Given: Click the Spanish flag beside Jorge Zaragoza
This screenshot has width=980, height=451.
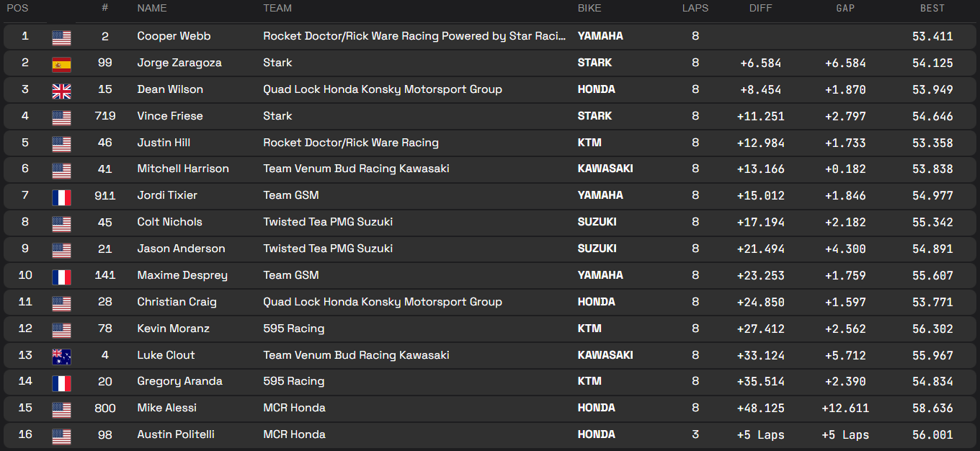Looking at the screenshot, I should (61, 64).
